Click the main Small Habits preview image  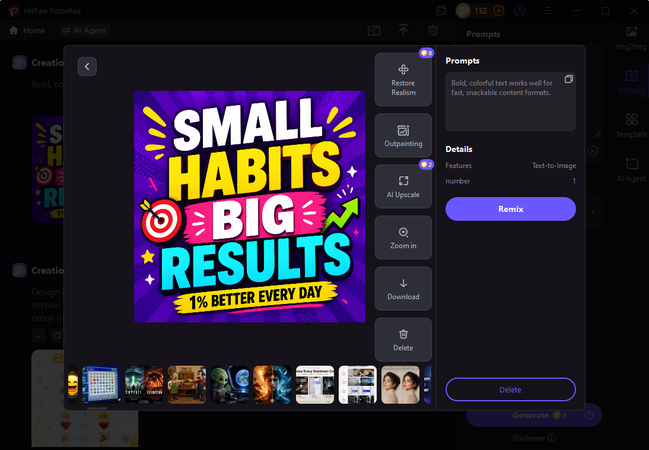click(250, 207)
